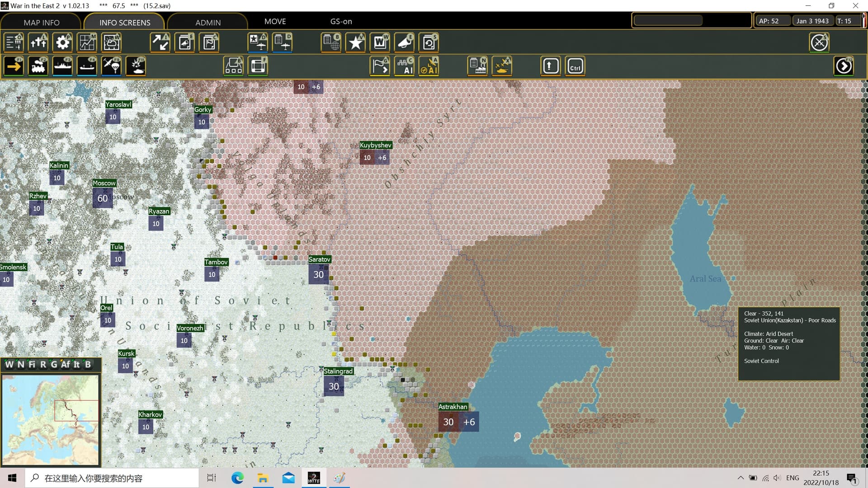The image size is (868, 488).
Task: Click the AI factory icon (C)
Action: tap(404, 66)
